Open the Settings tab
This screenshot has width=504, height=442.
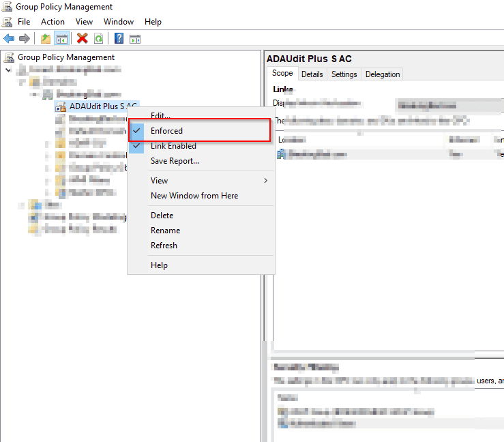pos(344,74)
